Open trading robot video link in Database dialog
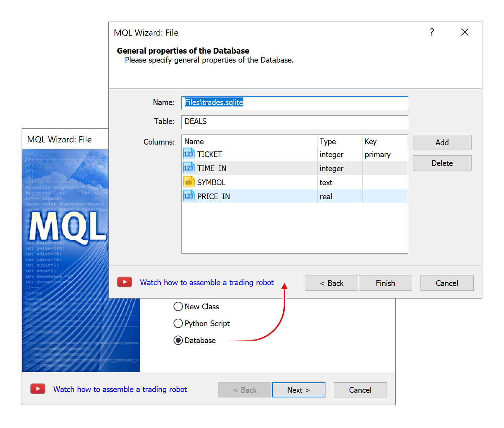The width and height of the screenshot is (504, 428). click(x=207, y=283)
